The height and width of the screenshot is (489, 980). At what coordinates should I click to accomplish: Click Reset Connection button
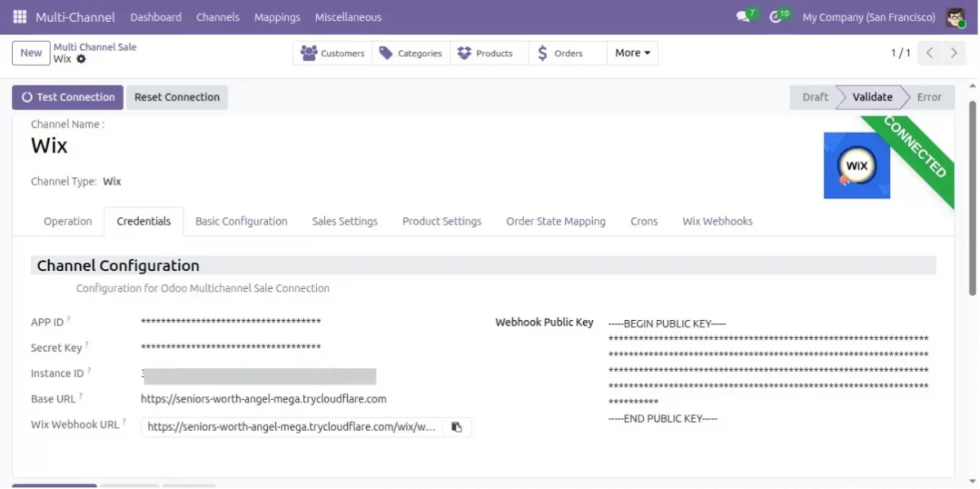pos(177,97)
